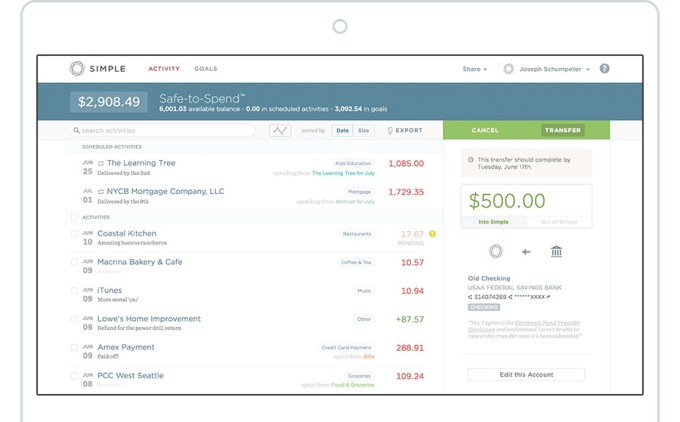Open the PCC West Seattle transaction

pos(130,376)
